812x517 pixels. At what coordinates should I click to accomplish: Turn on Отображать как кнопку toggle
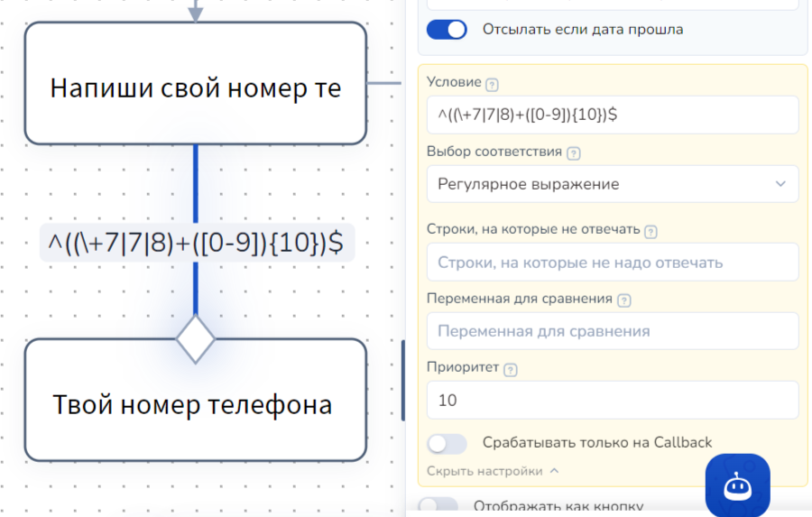click(438, 507)
